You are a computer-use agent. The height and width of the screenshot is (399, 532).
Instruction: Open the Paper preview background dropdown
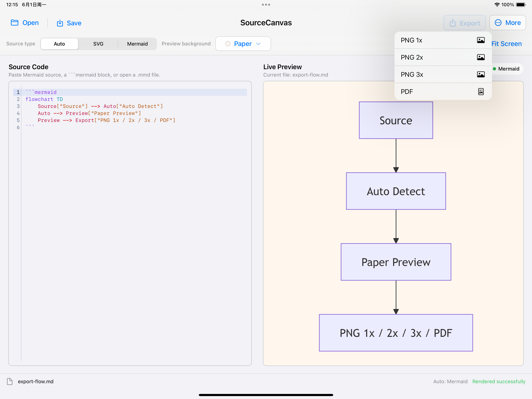(x=243, y=44)
